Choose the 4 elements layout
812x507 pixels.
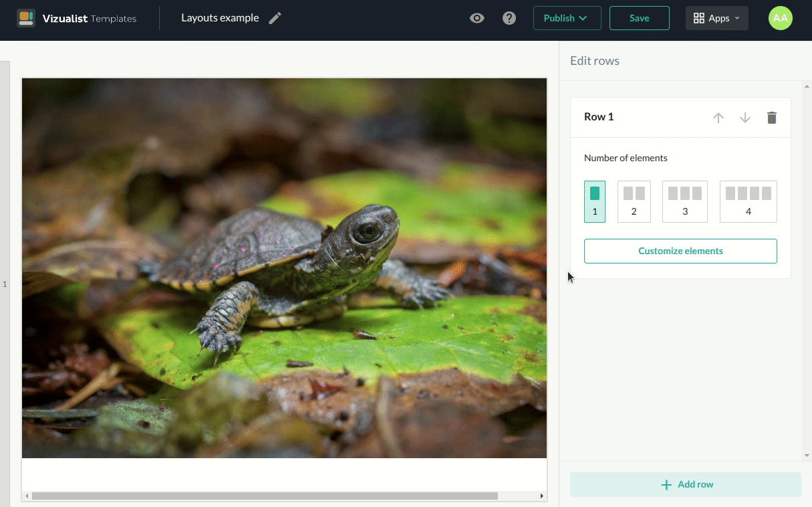pos(748,201)
